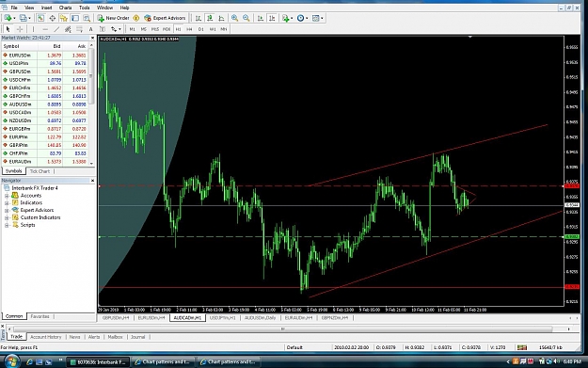The image size is (588, 368).
Task: Click the periodicity clock icon
Action: pos(301,18)
